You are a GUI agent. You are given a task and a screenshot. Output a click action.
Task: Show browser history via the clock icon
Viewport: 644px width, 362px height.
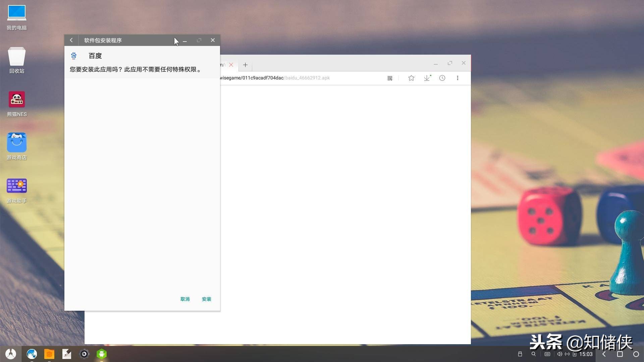tap(442, 78)
